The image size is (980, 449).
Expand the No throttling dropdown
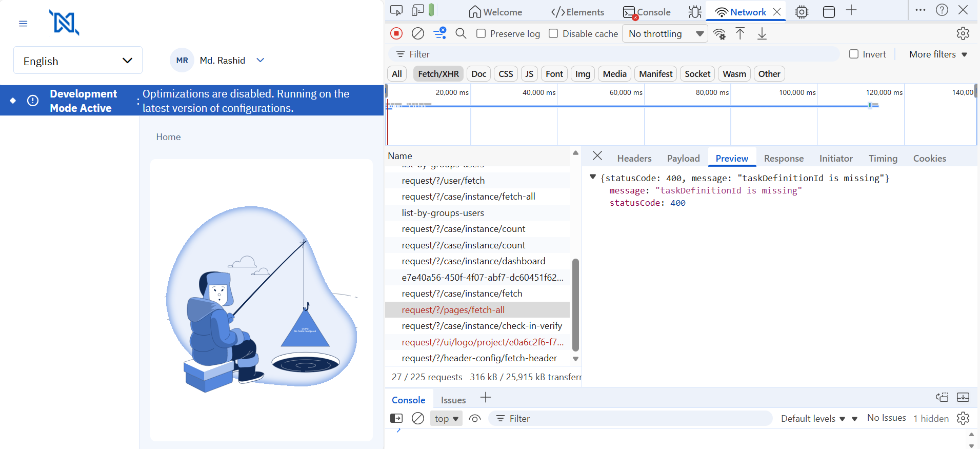click(665, 34)
